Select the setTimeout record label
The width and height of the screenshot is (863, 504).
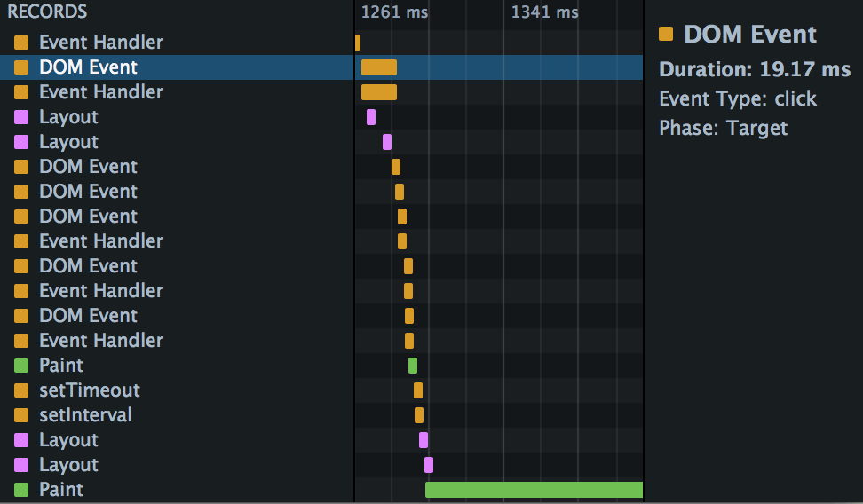90,390
